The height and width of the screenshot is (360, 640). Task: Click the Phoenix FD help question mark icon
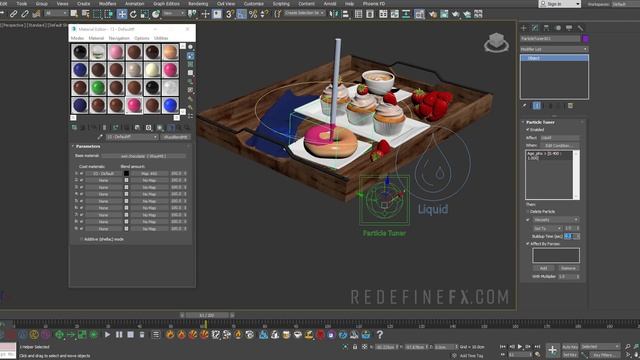coord(380,335)
